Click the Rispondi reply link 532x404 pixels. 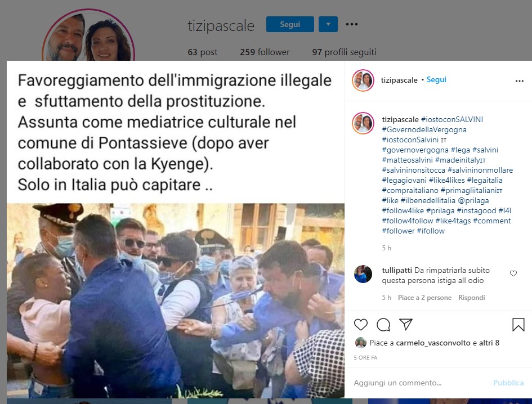tap(472, 298)
